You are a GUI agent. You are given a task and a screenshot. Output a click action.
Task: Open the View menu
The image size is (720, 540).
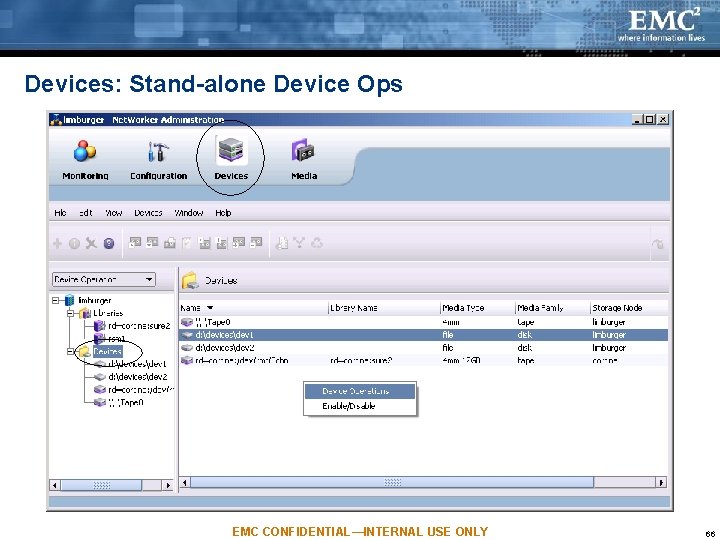click(113, 213)
